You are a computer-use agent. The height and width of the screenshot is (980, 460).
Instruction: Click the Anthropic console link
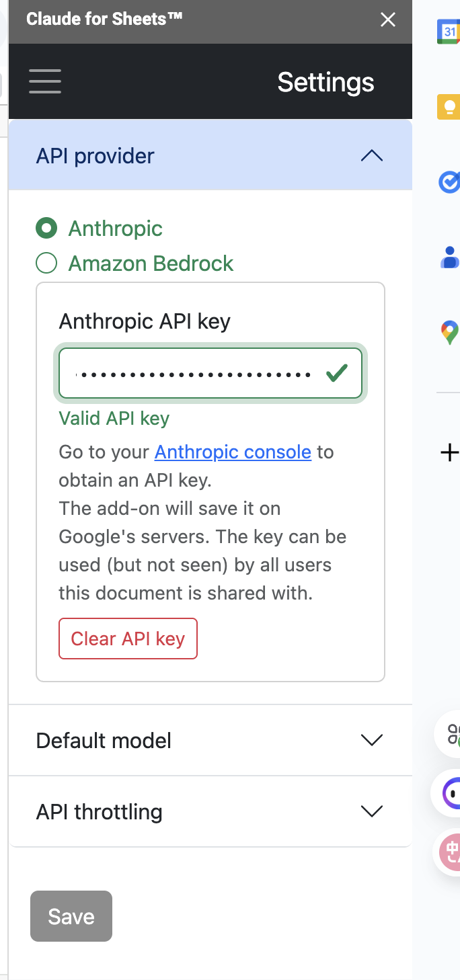click(x=233, y=452)
